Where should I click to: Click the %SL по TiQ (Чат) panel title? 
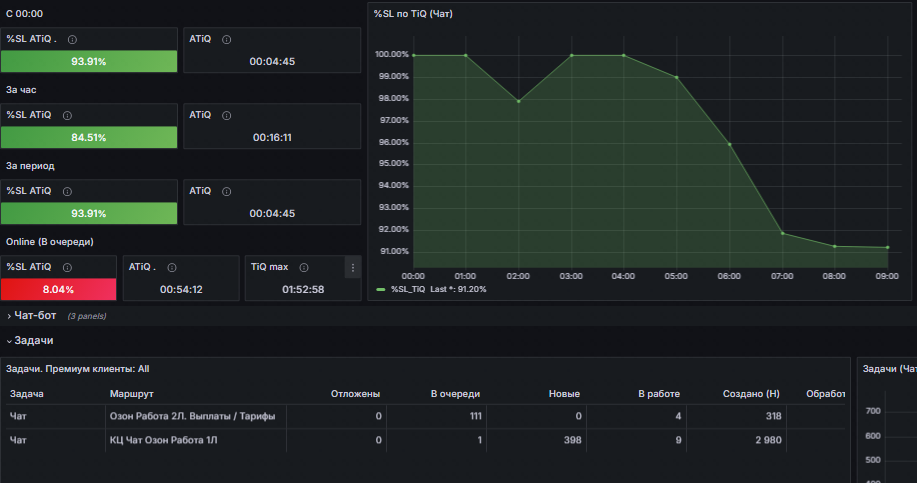pyautogui.click(x=413, y=14)
